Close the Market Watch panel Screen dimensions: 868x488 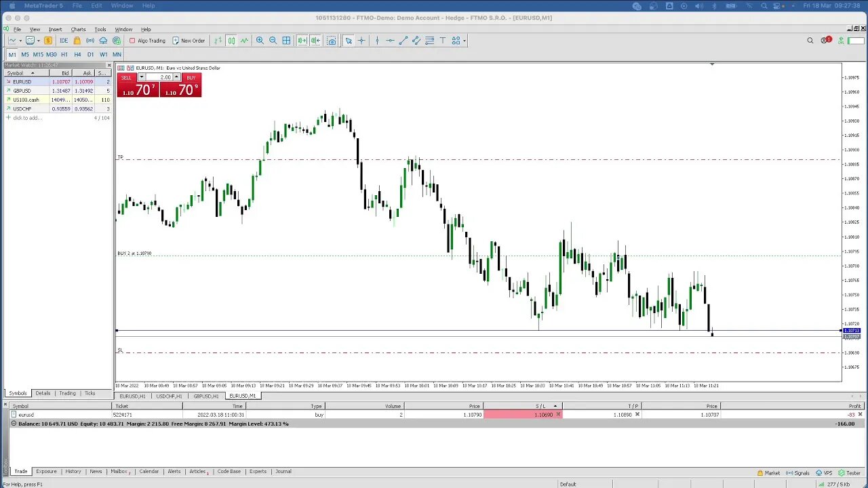109,65
